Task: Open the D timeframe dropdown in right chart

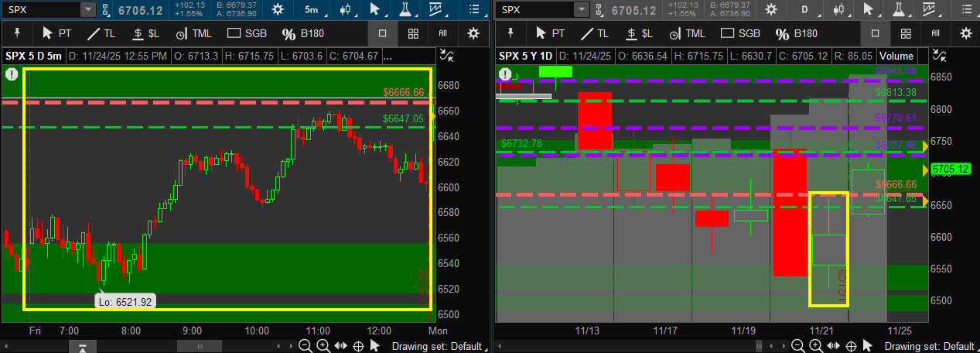Action: click(804, 10)
